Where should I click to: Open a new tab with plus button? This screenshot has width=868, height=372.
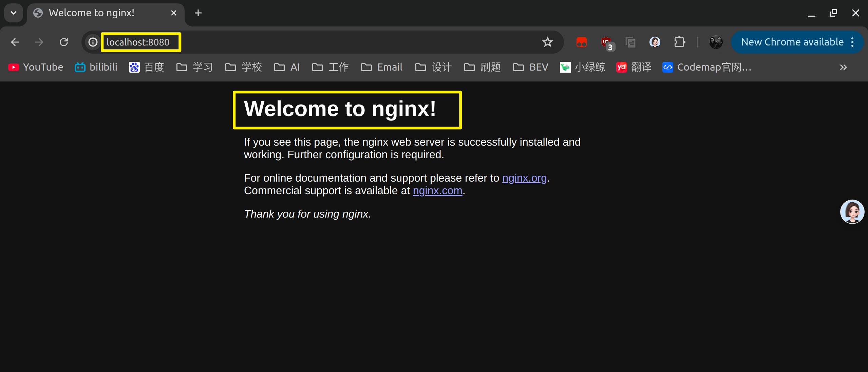coord(198,13)
